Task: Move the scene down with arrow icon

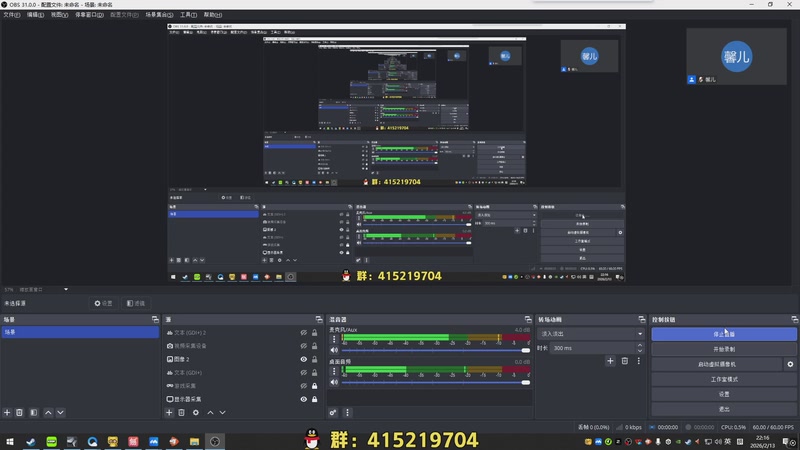Action: [60, 412]
